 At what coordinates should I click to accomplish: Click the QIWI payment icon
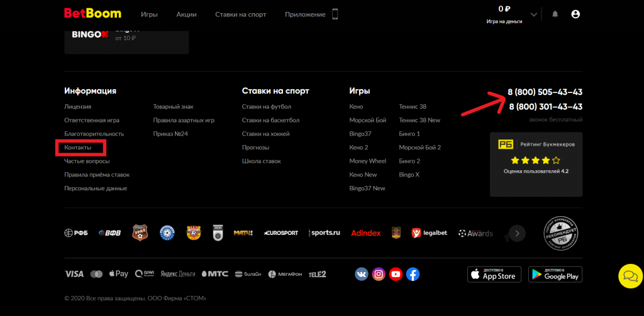[144, 274]
